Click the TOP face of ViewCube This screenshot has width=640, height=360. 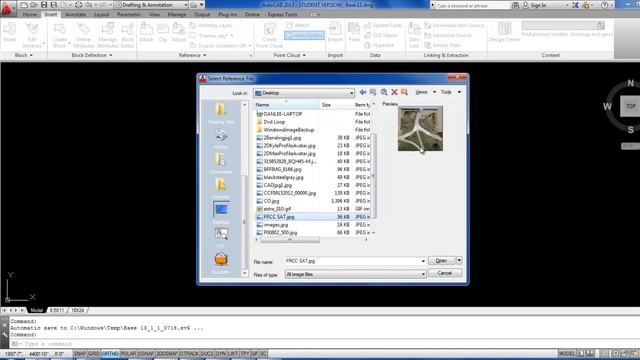coord(631,106)
